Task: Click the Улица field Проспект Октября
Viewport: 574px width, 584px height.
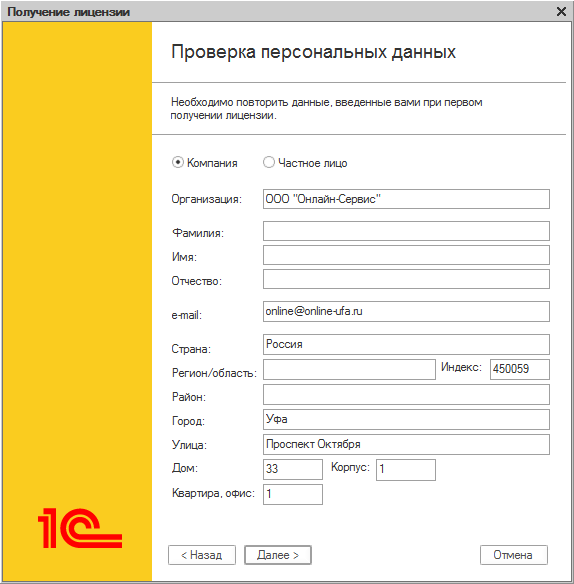Action: point(406,444)
